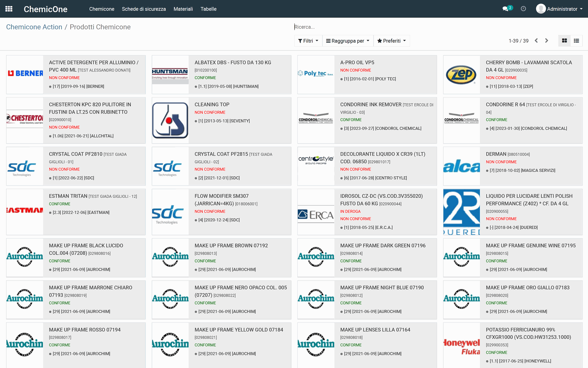The height and width of the screenshot is (368, 588).
Task: Open the Materiali menu
Action: (x=183, y=9)
